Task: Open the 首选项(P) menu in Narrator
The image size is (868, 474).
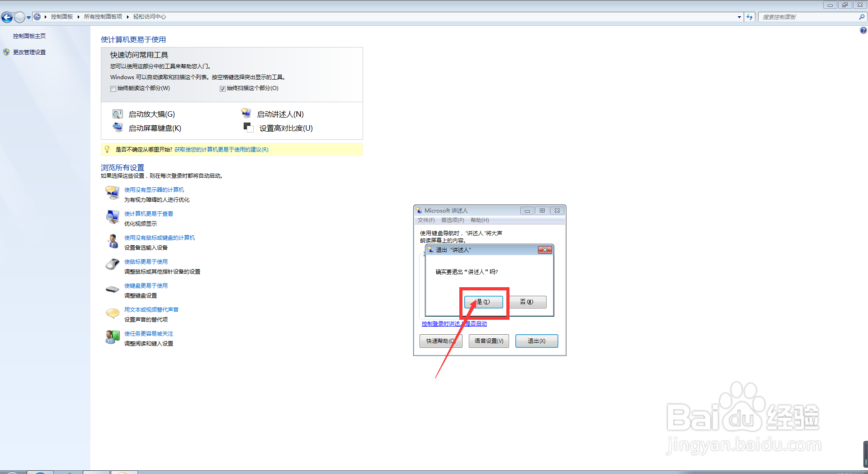Action: click(453, 220)
